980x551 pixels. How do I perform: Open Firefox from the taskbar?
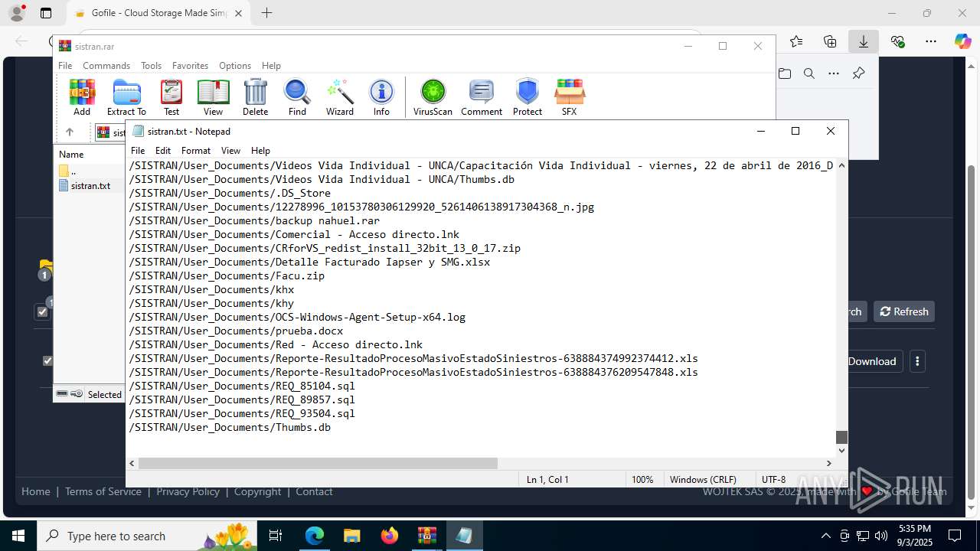390,536
